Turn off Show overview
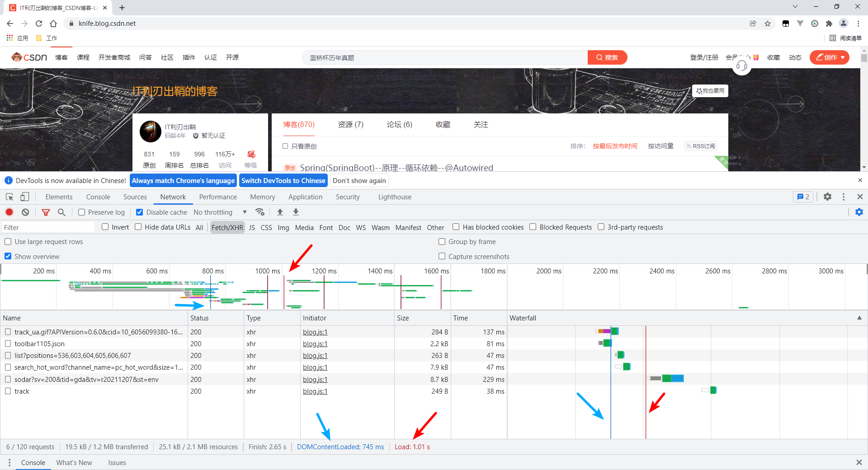This screenshot has width=868, height=470. (8, 256)
